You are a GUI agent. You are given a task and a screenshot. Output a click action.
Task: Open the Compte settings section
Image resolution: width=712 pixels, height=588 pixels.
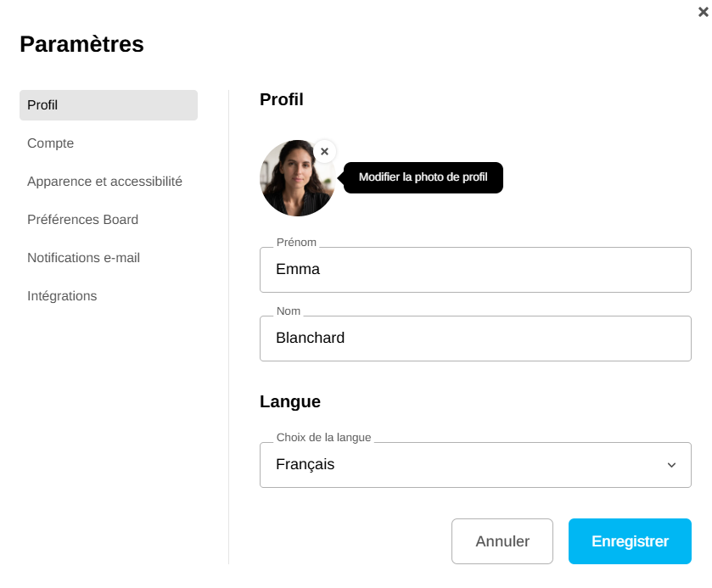[x=51, y=143]
